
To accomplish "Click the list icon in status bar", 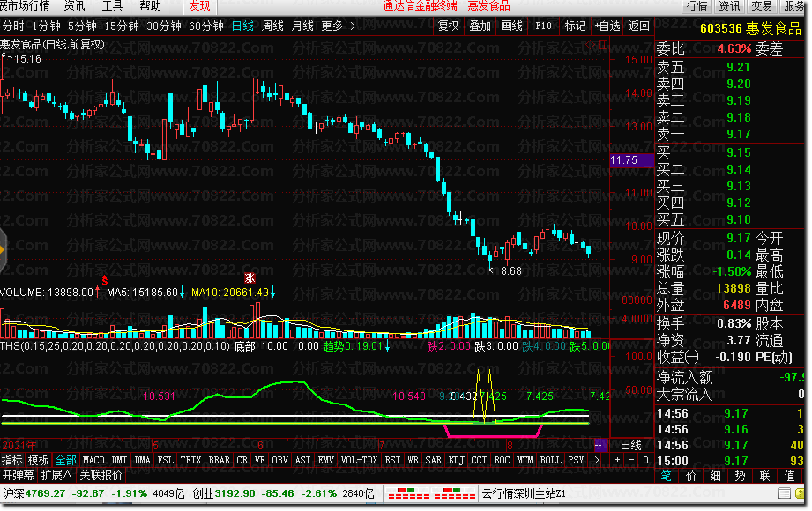I will click(x=785, y=493).
